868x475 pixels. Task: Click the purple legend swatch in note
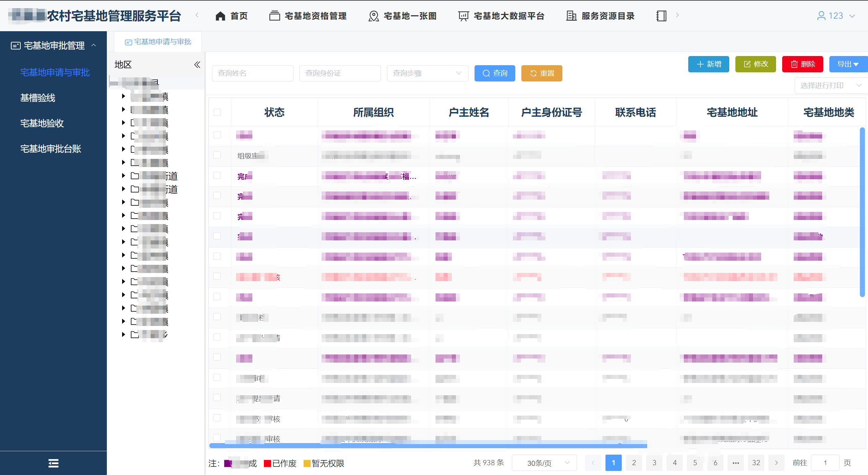coord(228,463)
